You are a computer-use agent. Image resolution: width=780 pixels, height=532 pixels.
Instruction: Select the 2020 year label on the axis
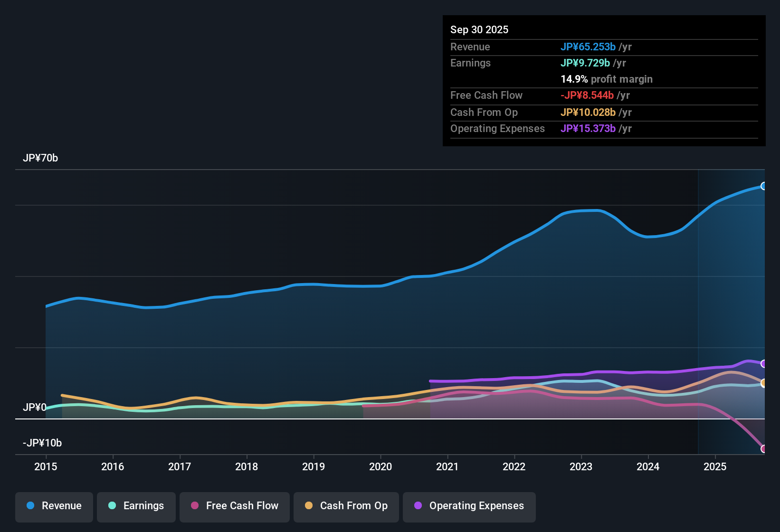pyautogui.click(x=380, y=467)
